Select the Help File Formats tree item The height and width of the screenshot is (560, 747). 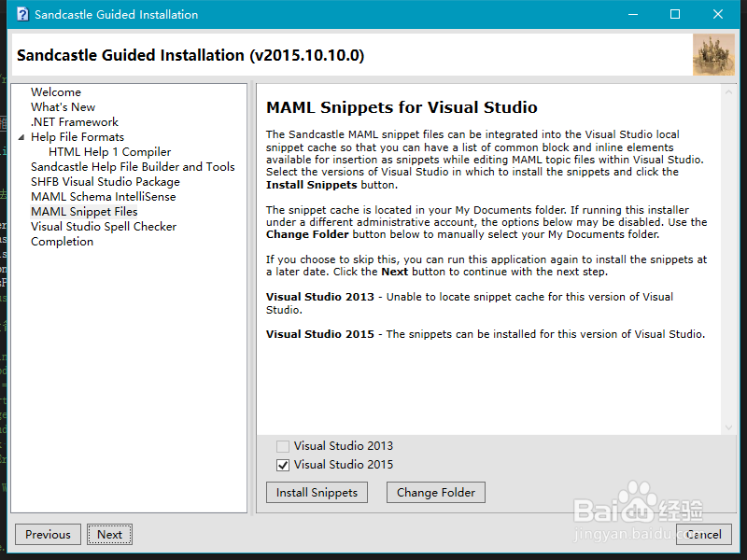[78, 137]
